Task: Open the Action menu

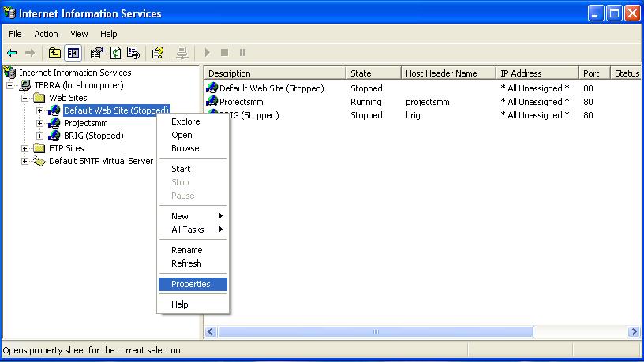Action: pyautogui.click(x=46, y=34)
